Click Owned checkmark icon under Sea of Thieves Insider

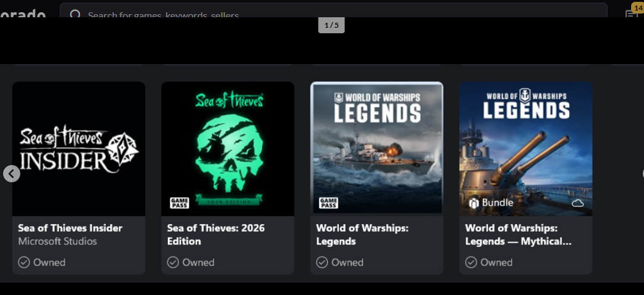[x=24, y=262]
